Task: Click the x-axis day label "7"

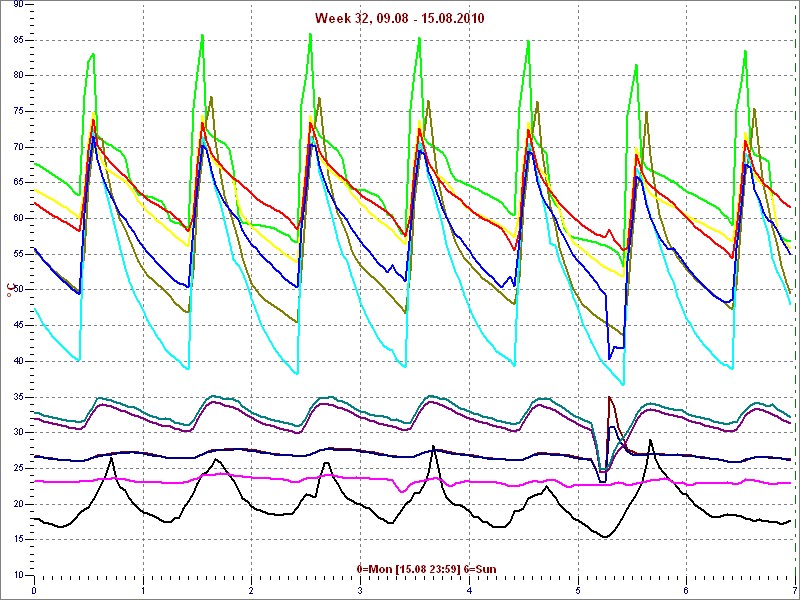Action: point(794,591)
